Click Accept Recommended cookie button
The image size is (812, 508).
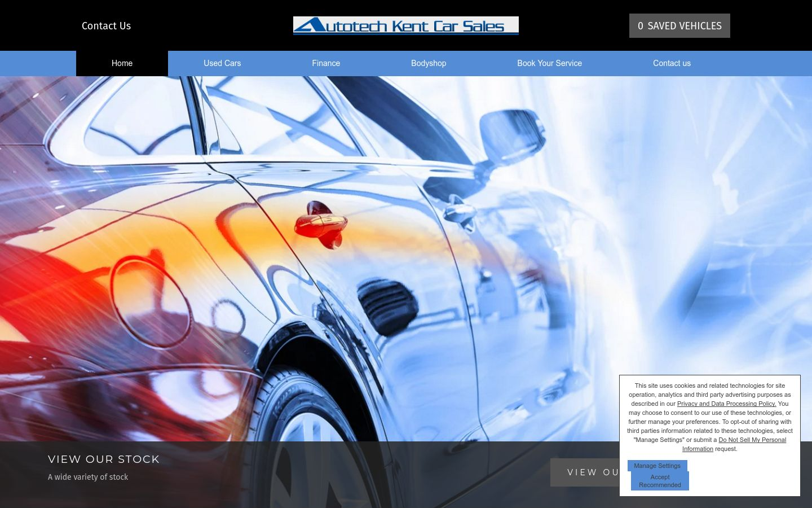[660, 481]
